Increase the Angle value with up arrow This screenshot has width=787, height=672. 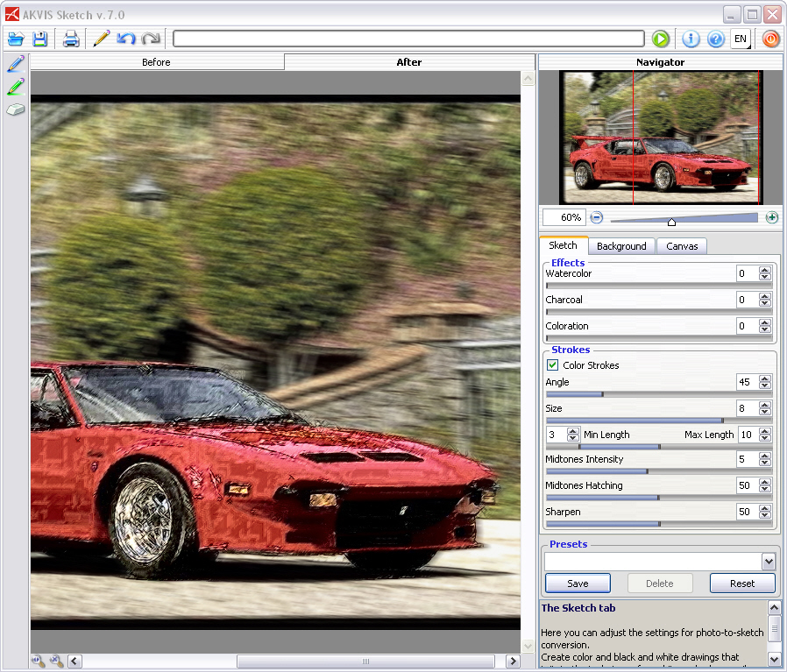point(765,378)
